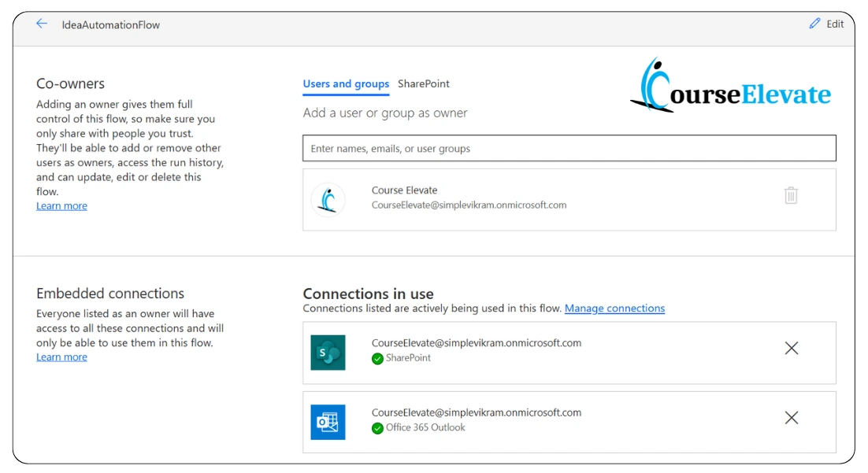Click the Edit pencil icon
This screenshot has width=868, height=473.
click(x=814, y=24)
